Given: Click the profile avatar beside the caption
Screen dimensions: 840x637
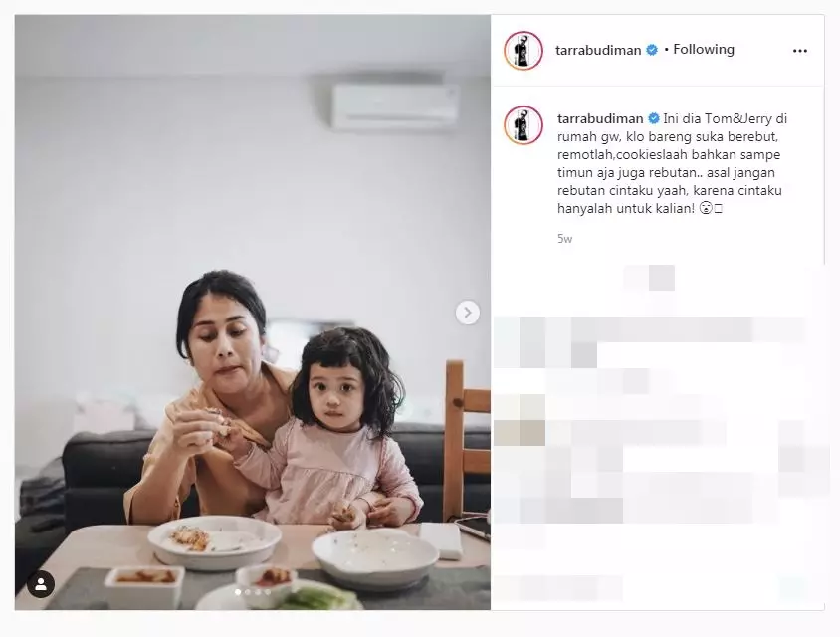Looking at the screenshot, I should (524, 124).
